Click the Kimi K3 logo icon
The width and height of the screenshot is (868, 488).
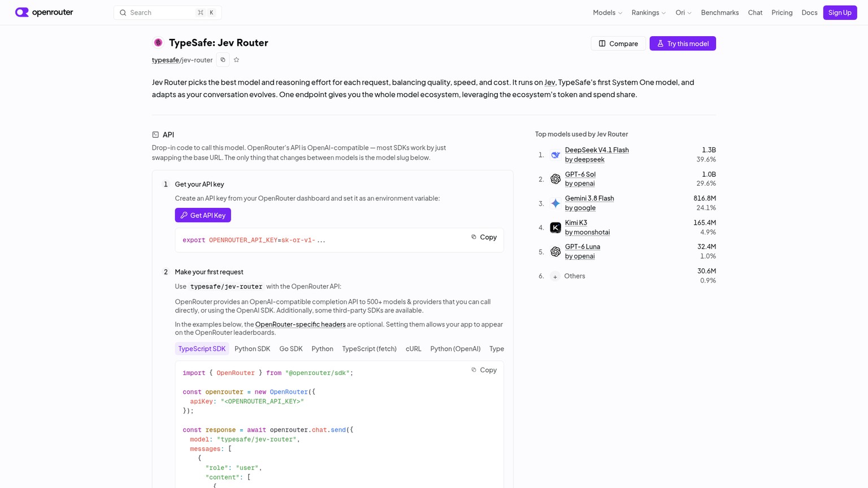tap(555, 228)
